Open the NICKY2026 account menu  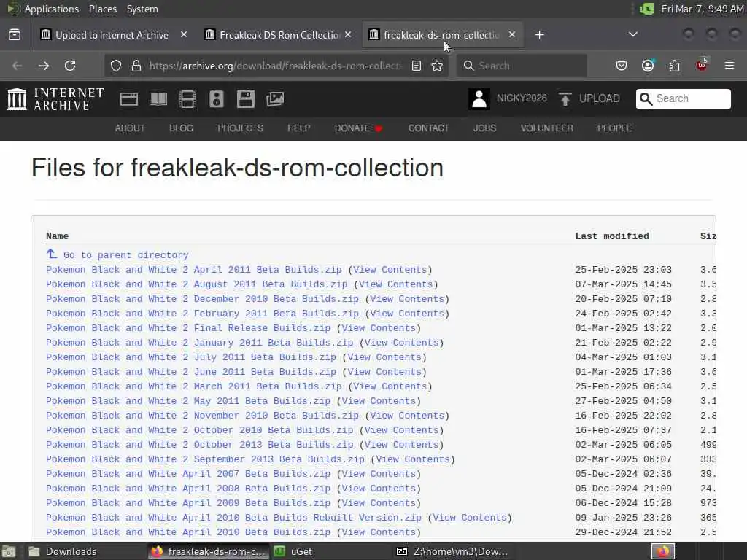pos(522,98)
